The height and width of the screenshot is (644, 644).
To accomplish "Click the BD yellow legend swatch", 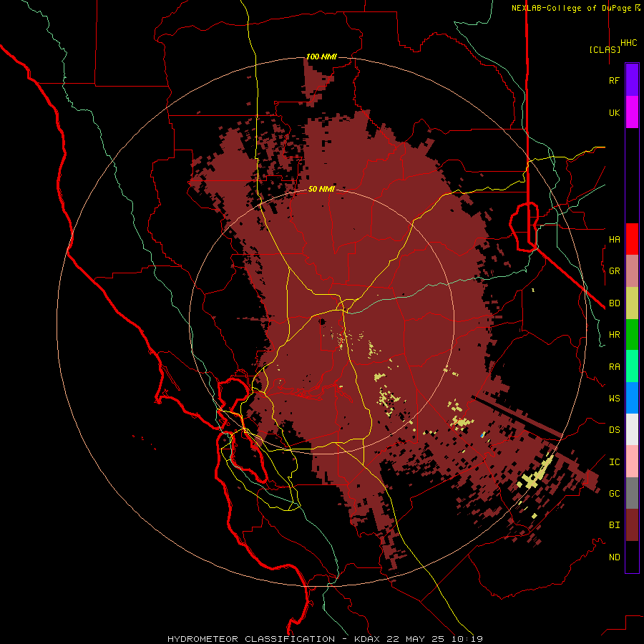I will pos(632,303).
